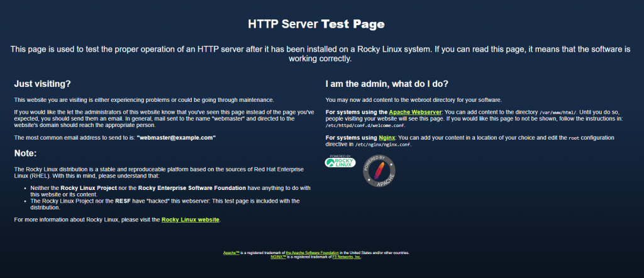Click the Powered by Rocky Linux badge
Screen dimensions: 644x278
(340, 162)
